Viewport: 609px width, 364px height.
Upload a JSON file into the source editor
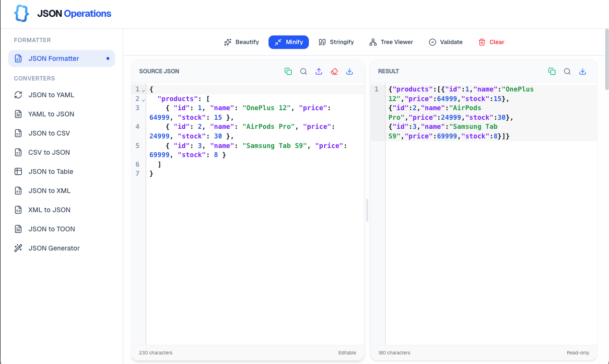pos(319,71)
